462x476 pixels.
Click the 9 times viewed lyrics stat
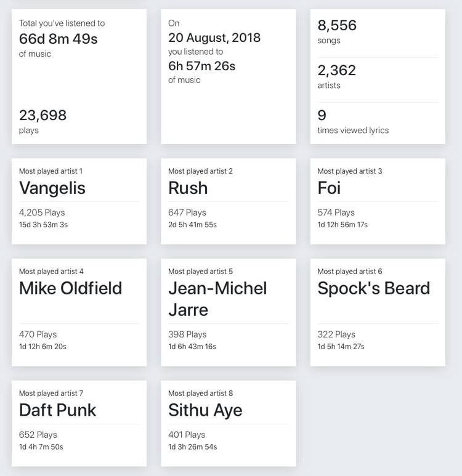(x=353, y=121)
